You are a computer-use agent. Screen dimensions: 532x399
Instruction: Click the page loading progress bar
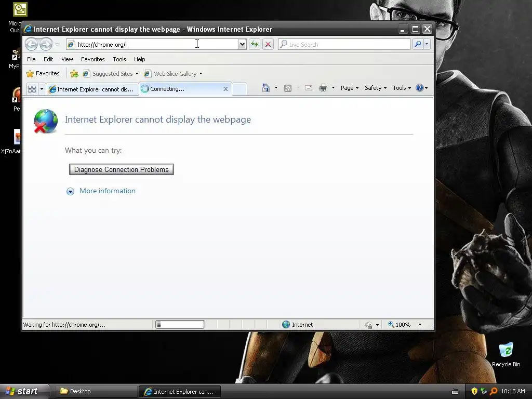point(180,324)
